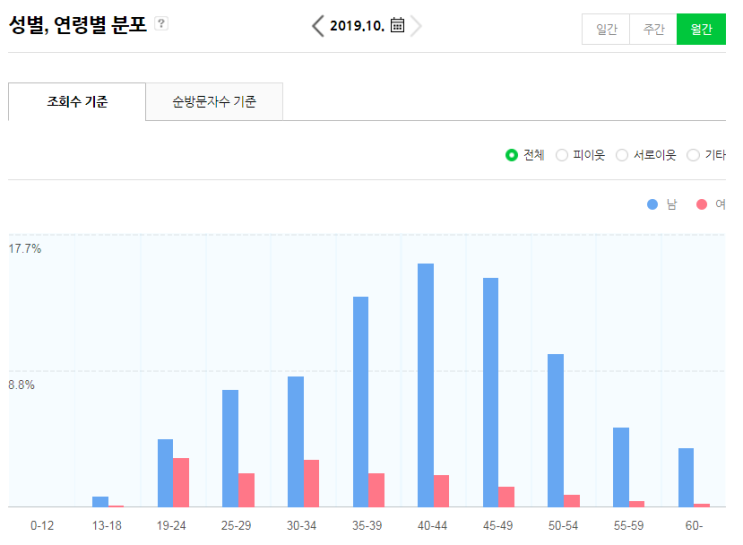Go to previous month arrow
743x545 pixels.
click(317, 26)
